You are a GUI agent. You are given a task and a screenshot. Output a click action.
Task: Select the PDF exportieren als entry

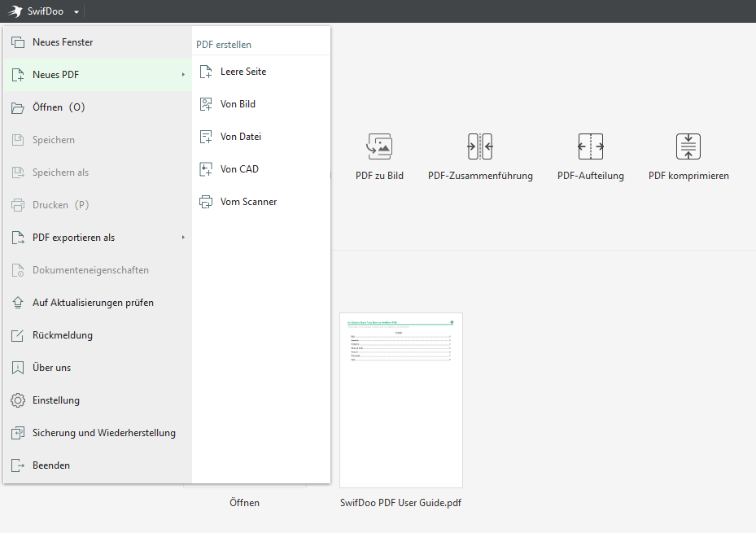click(x=98, y=238)
